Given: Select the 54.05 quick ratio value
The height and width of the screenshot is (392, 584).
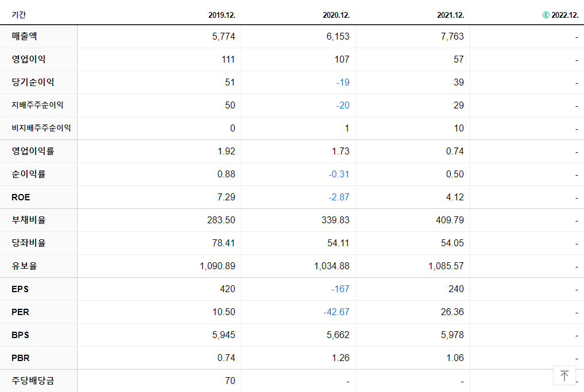Looking at the screenshot, I should 452,243.
